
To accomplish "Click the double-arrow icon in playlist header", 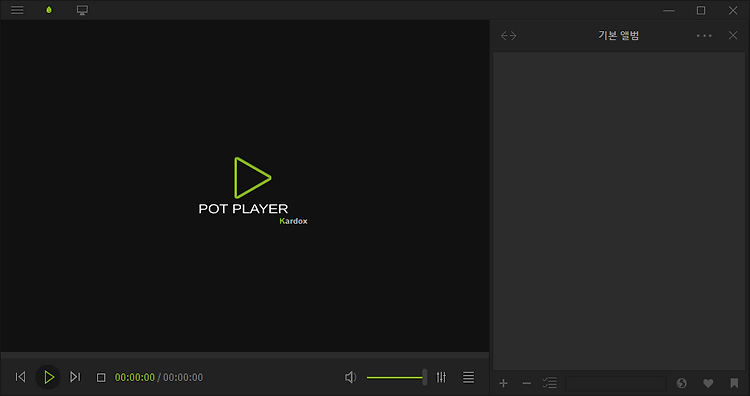I will pyautogui.click(x=508, y=36).
